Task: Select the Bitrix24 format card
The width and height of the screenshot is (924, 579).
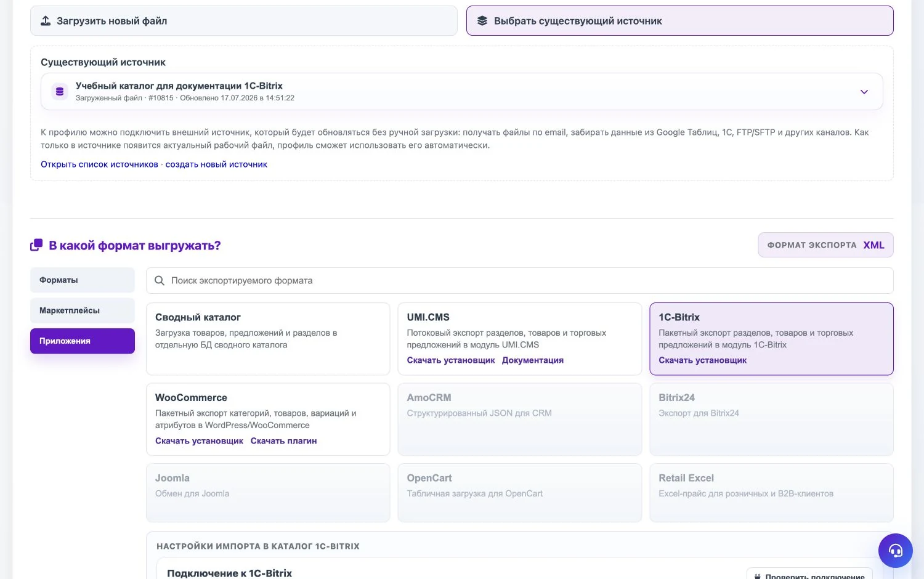Action: point(772,419)
